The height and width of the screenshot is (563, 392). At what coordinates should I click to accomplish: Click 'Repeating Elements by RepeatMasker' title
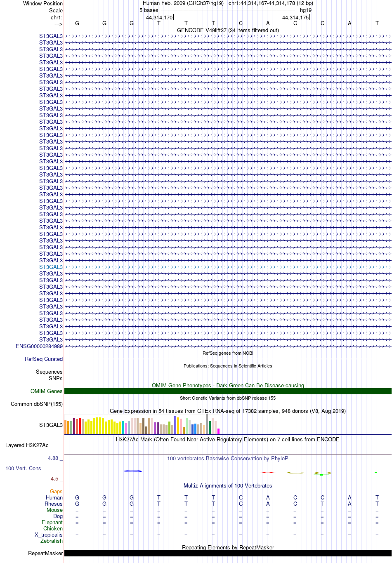228,547
